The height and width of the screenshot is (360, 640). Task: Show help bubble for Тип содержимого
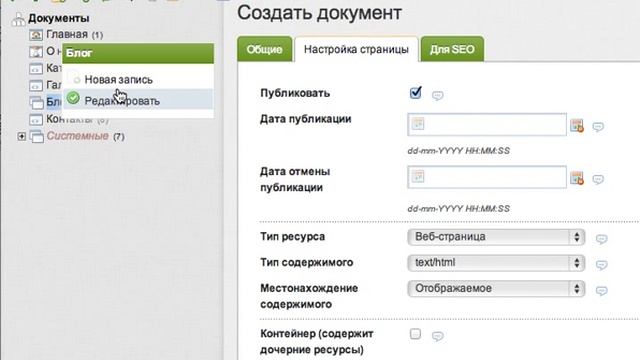point(601,265)
